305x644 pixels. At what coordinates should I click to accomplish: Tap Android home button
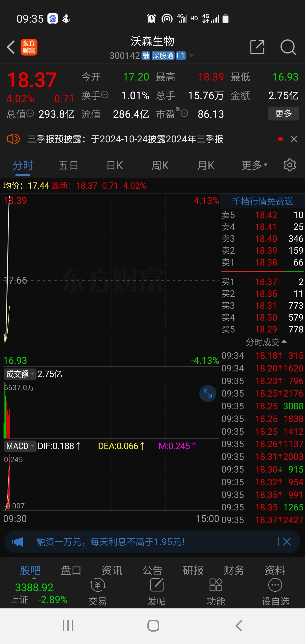153,626
